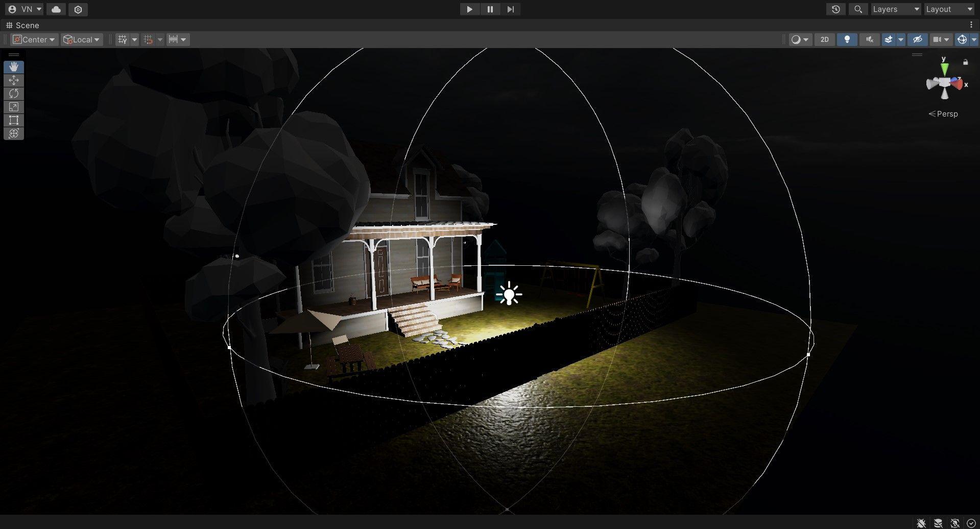Switch to the Scene tab
Viewport: 980px width, 529px height.
[22, 25]
